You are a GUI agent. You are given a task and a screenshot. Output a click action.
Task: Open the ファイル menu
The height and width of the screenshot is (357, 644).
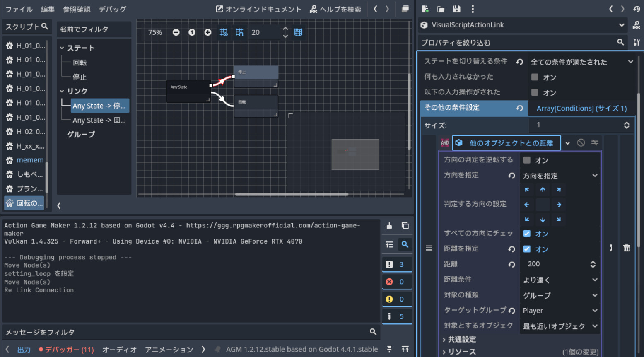click(x=19, y=9)
